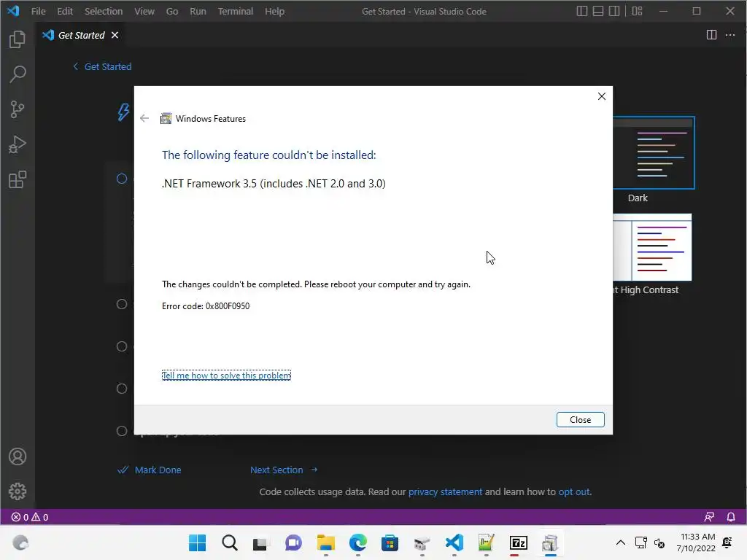Open clock and date in system tray
Viewport: 747px width, 560px height.
click(697, 542)
